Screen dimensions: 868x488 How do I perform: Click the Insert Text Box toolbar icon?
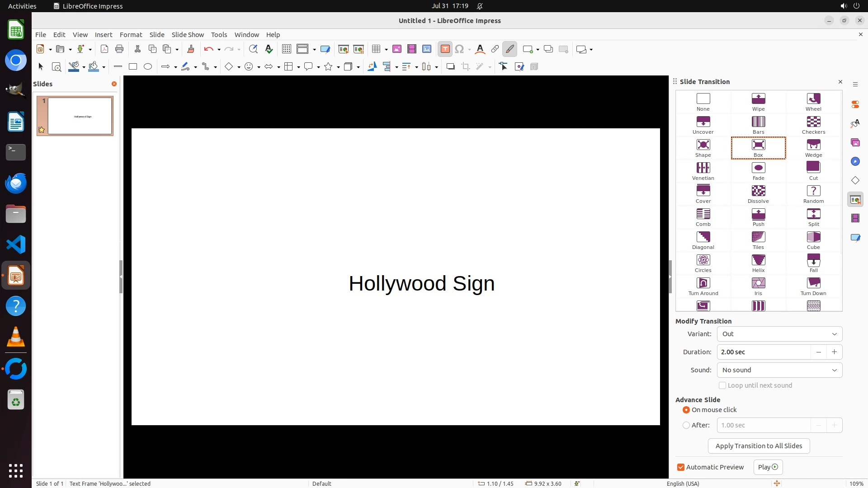[x=445, y=49]
